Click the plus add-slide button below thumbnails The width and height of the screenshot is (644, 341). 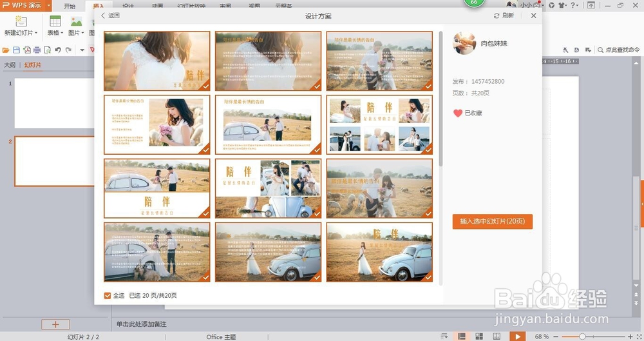pyautogui.click(x=55, y=324)
